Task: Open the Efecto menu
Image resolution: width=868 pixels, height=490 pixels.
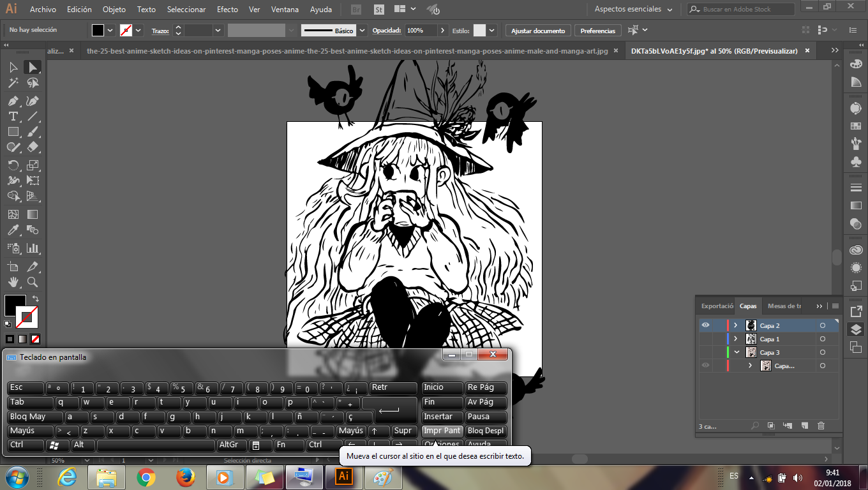Action: click(x=227, y=10)
